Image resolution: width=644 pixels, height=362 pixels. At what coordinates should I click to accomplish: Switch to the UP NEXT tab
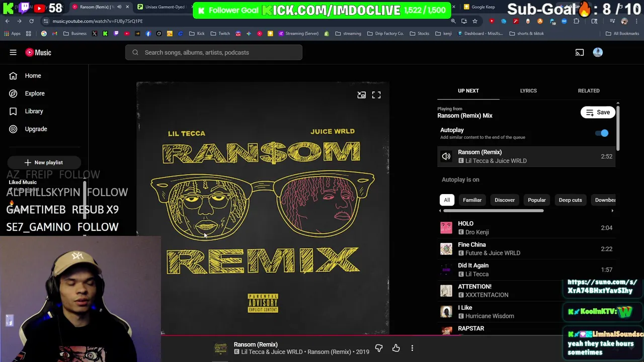468,90
